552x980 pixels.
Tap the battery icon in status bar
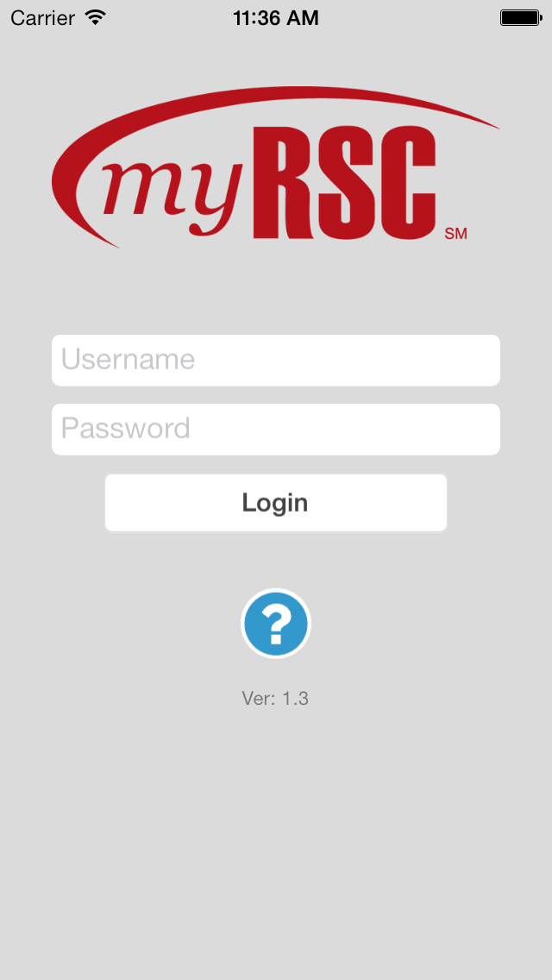[521, 17]
